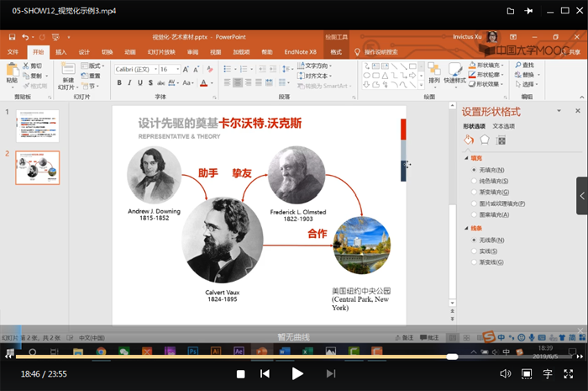
Task: Collapse the 填充 (Fill) section
Action: pyautogui.click(x=465, y=157)
